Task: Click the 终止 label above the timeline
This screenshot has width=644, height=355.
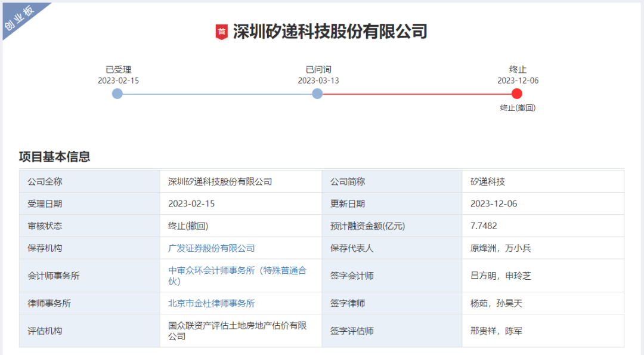Action: coord(518,69)
